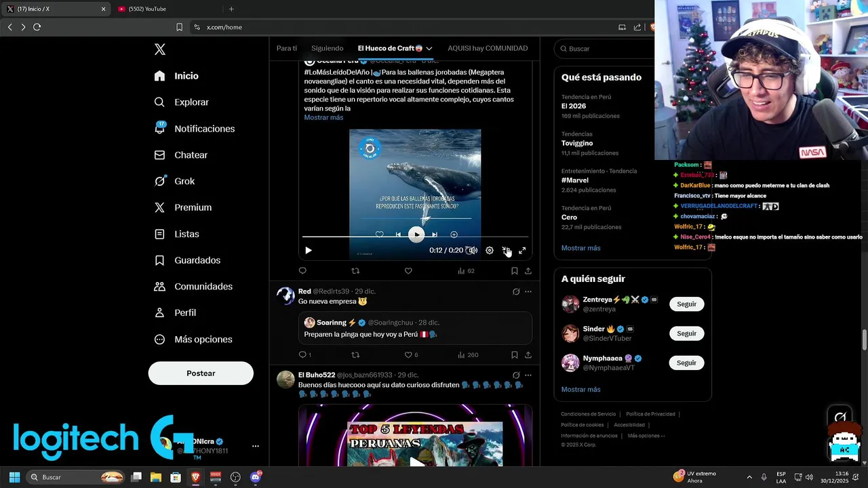Viewport: 868px width, 488px height.
Task: Open video settings gear icon
Action: click(x=490, y=251)
